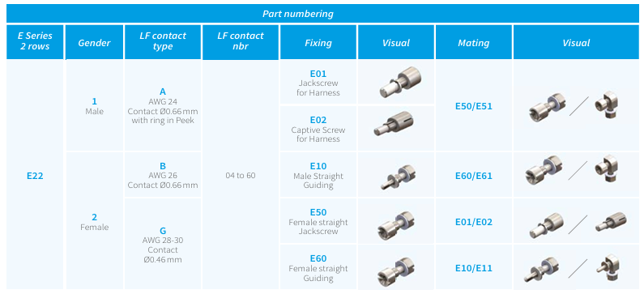Screen dimensions: 644x294
Task: Select gender code 2 Female
Action: coord(95,222)
